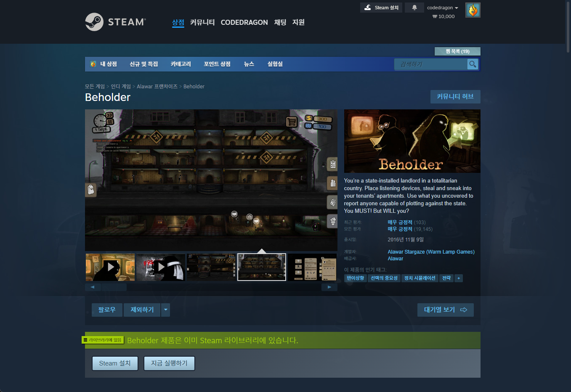This screenshot has height=392, width=571.
Task: Open the codedragon account dropdown
Action: 443,8
